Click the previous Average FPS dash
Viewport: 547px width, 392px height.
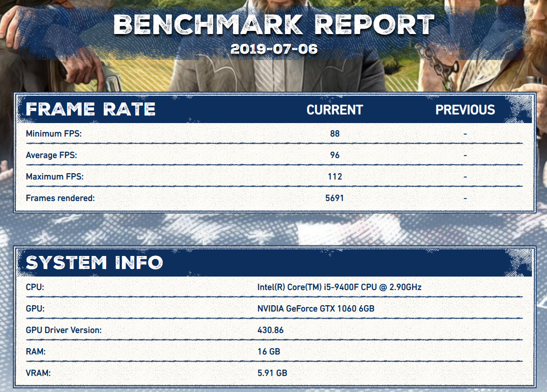[x=465, y=155]
